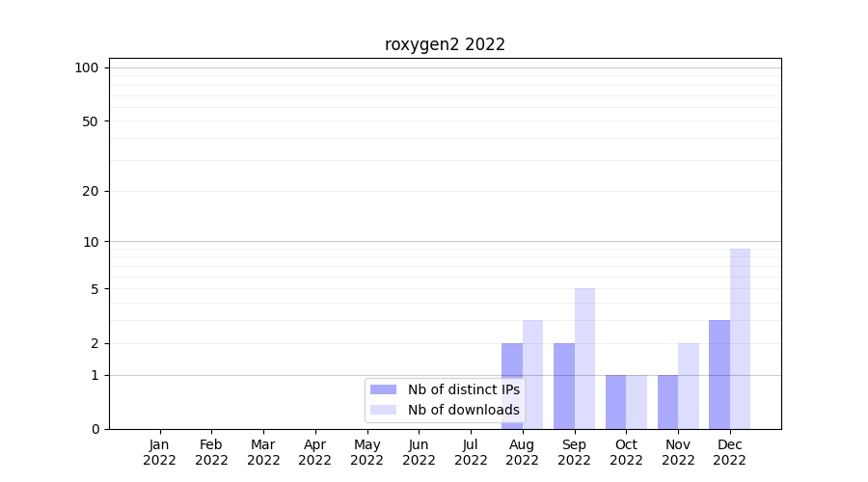
Task: Click the chart title "roxygen2 2022"
Action: (445, 44)
